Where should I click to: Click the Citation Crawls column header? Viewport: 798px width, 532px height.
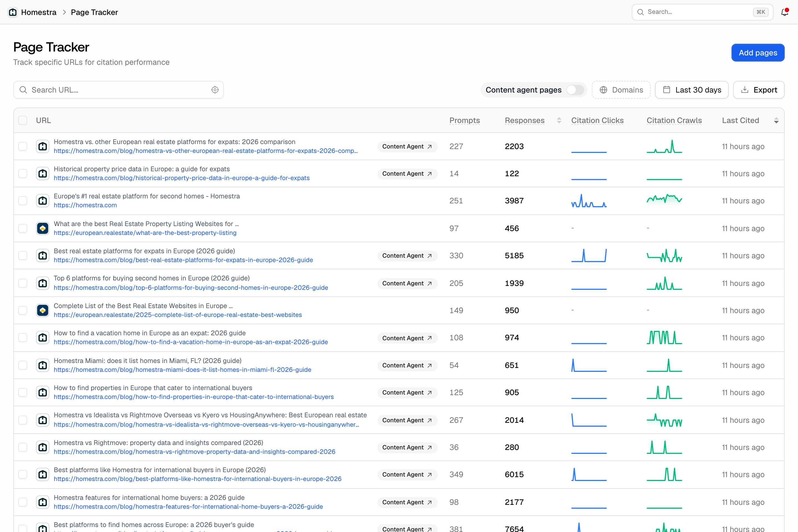tap(674, 121)
